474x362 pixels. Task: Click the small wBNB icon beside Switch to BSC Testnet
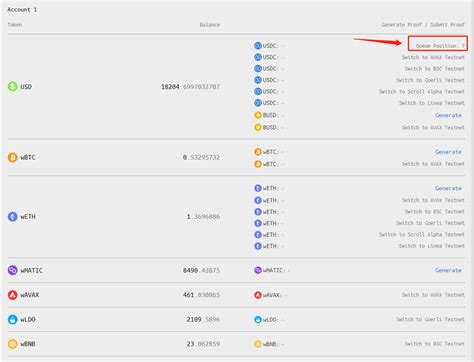point(258,344)
